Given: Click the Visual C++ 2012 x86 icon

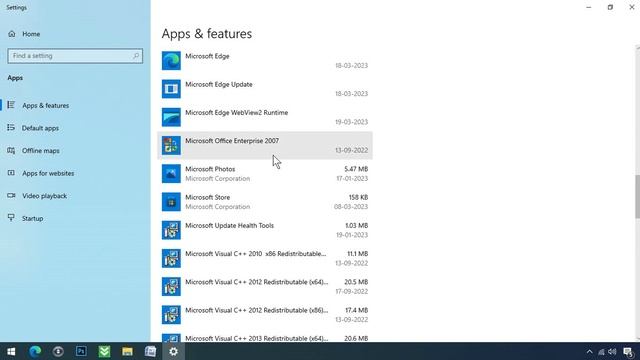Looking at the screenshot, I should coord(171,315).
